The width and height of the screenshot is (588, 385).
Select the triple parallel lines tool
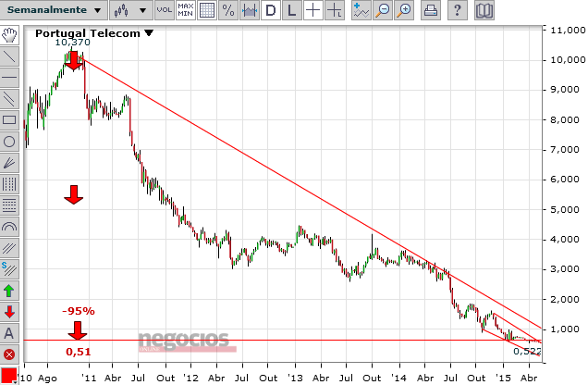[x=9, y=248]
